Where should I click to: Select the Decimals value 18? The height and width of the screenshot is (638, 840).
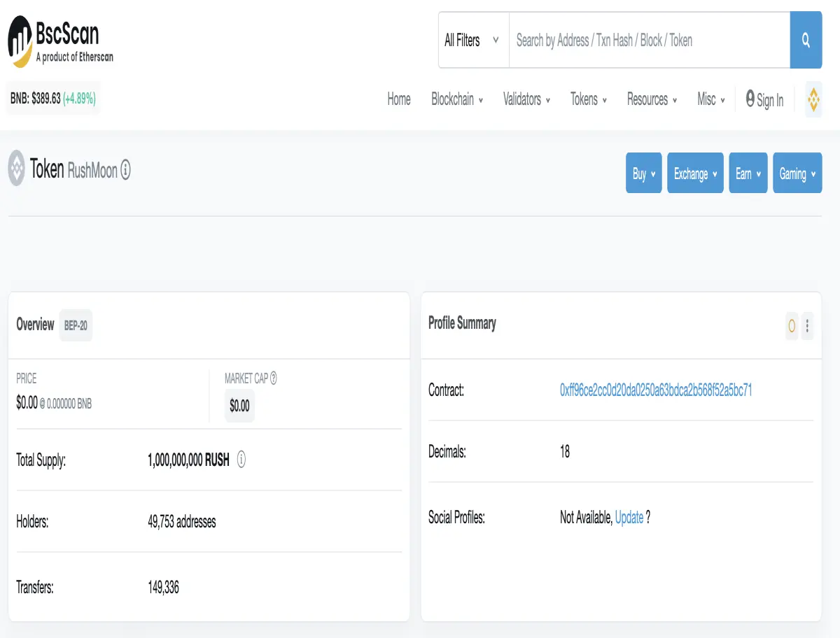point(565,452)
